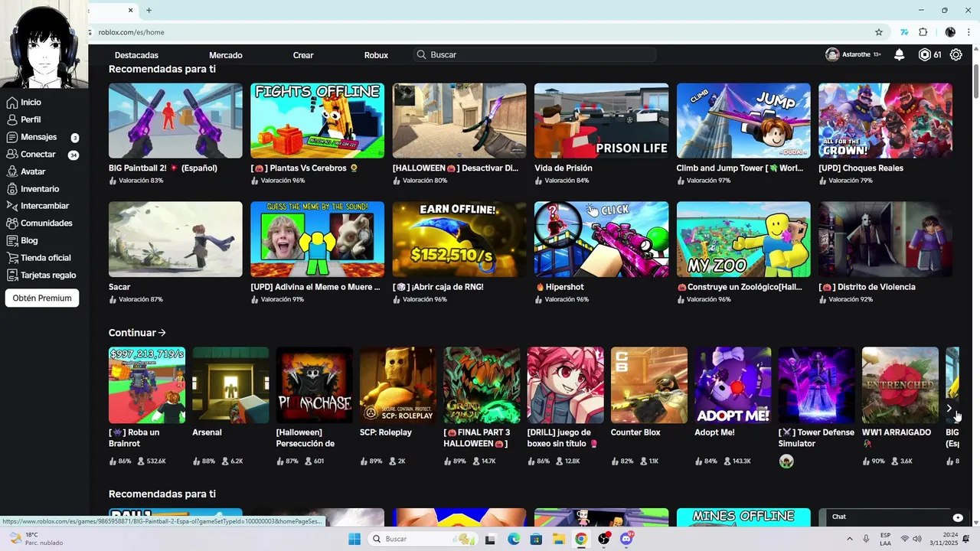This screenshot has height=551, width=980.
Task: Click the Obtén Premium button
Action: [x=42, y=298]
